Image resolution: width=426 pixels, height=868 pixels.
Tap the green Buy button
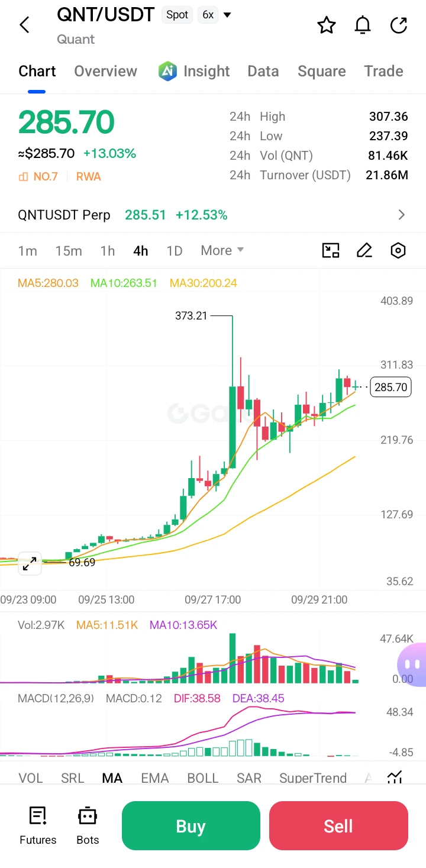coord(191,826)
